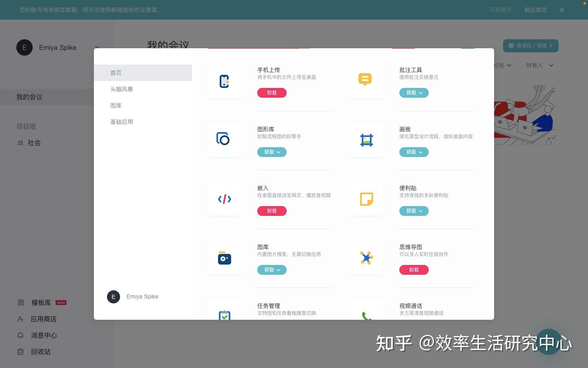Click the 画板 frame icon
This screenshot has width=588, height=368.
(x=366, y=140)
